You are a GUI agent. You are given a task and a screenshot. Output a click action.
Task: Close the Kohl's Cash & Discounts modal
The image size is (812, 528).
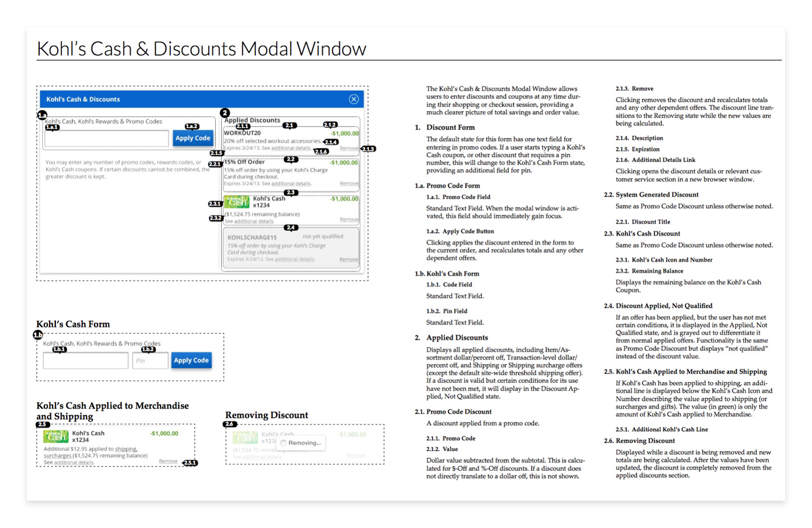353,99
